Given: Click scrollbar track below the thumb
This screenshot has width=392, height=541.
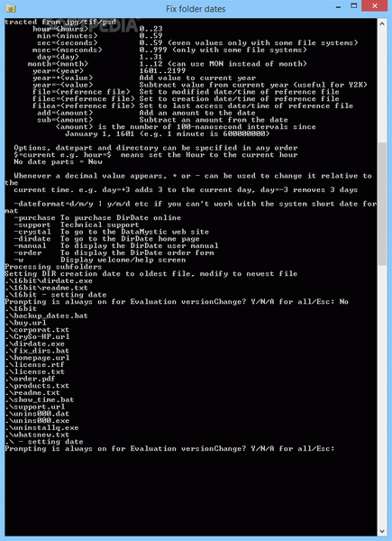Looking at the screenshot, I should tap(382, 396).
